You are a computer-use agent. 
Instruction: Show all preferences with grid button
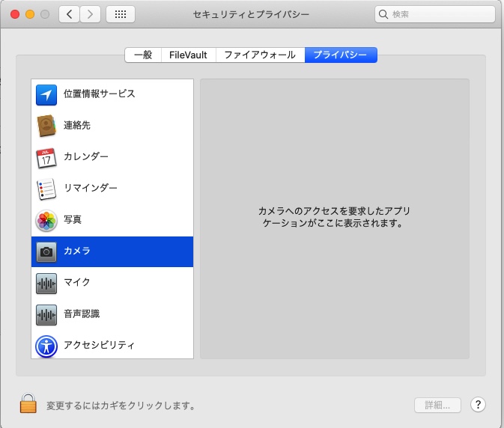pos(121,14)
